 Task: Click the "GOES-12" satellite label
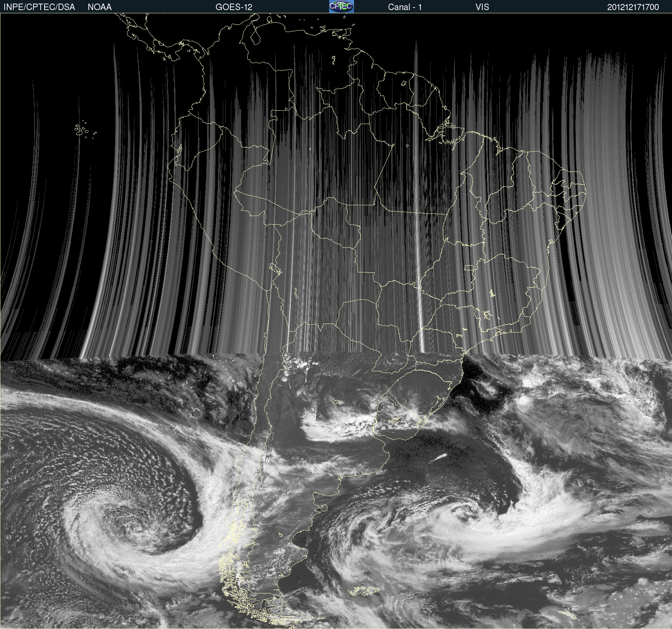pyautogui.click(x=234, y=7)
